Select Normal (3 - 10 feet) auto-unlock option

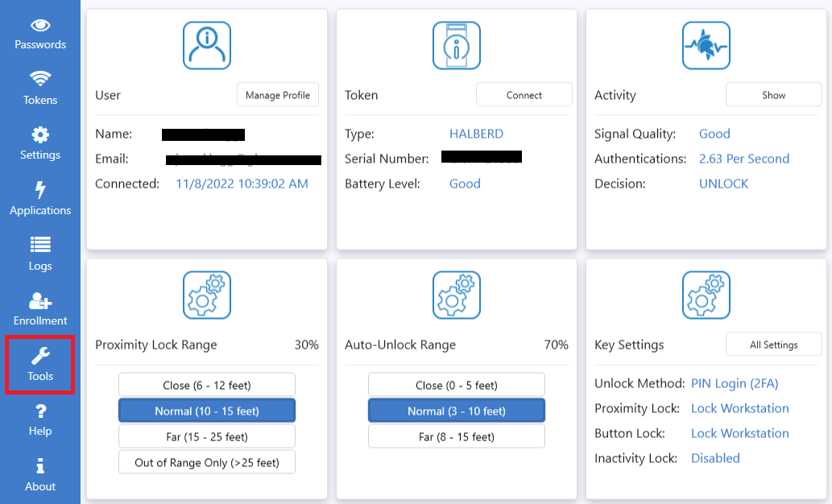pyautogui.click(x=457, y=411)
